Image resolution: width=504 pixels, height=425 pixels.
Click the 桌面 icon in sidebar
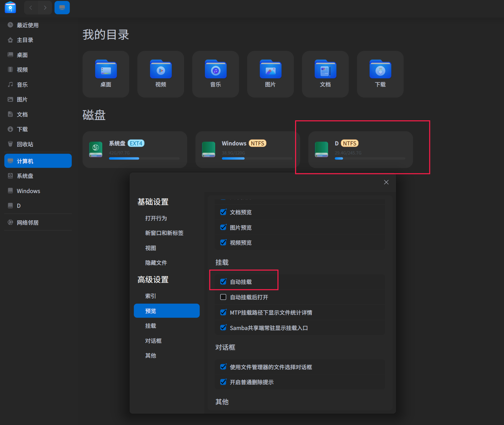(10, 55)
